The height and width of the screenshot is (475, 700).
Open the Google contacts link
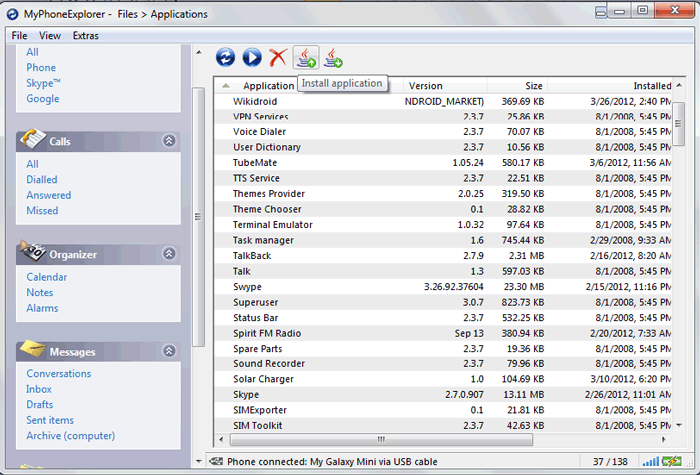coord(43,99)
